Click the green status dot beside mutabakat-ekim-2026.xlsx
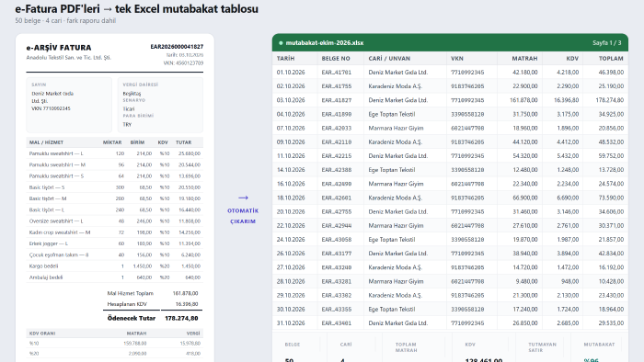Screen dimensions: 644x362 (281, 42)
